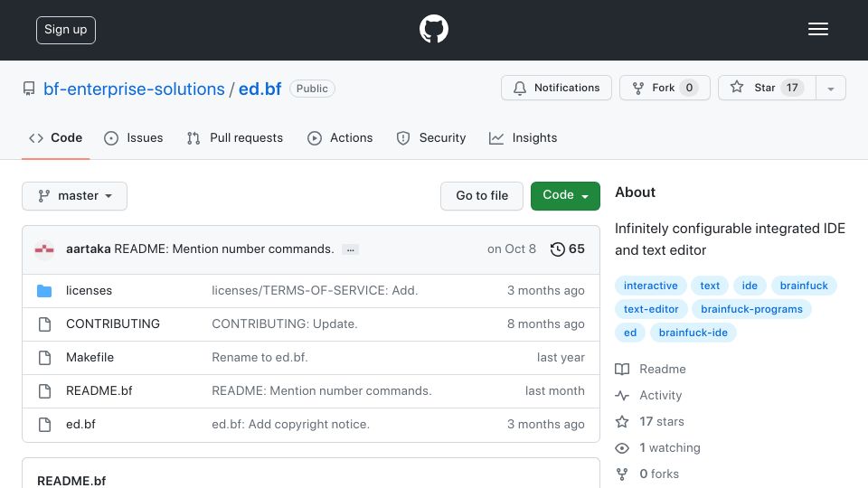Open the 'ed.bf: Add copyright notice.' commit
This screenshot has width=868, height=488.
coord(290,424)
